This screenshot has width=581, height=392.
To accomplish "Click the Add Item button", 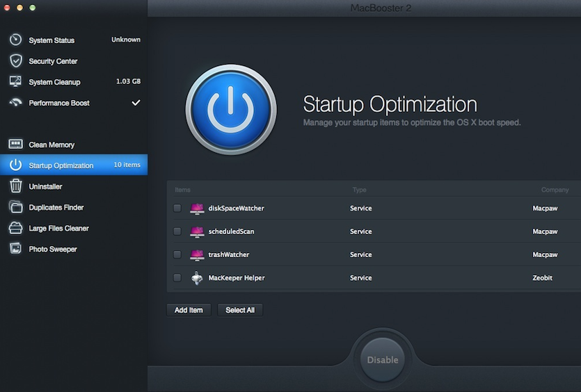I will click(x=189, y=310).
